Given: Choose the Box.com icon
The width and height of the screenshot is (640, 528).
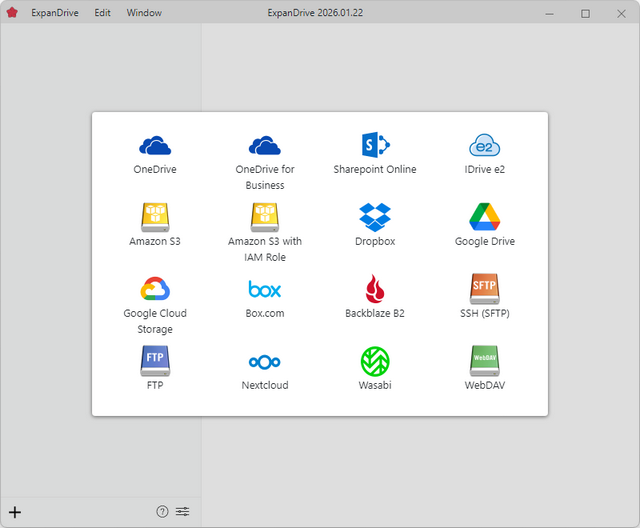Looking at the screenshot, I should coord(265,289).
